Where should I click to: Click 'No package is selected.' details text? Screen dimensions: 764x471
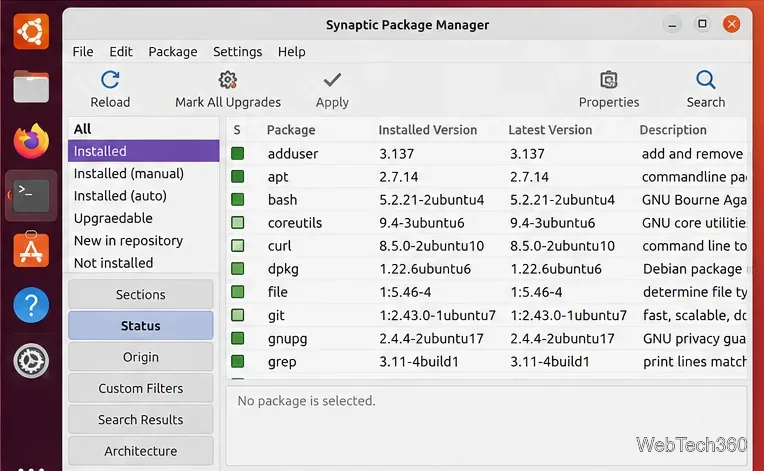(306, 401)
